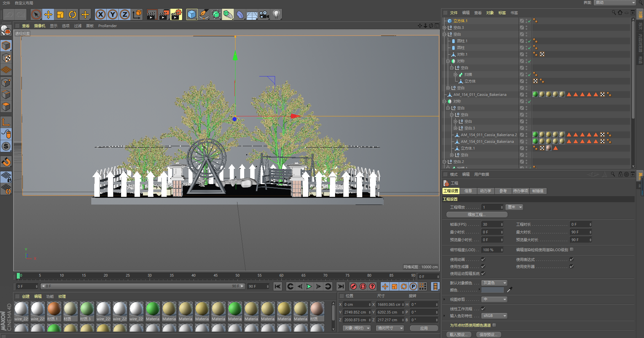Click the cube primitive object icon

coord(192,14)
